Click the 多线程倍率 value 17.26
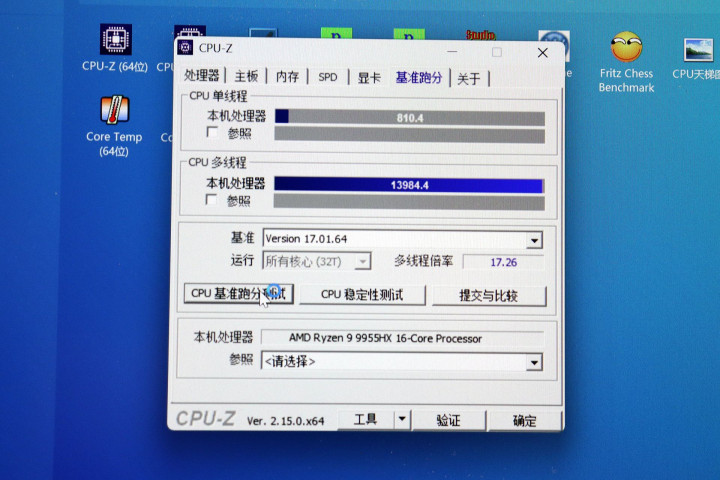The image size is (720, 480). tap(503, 262)
